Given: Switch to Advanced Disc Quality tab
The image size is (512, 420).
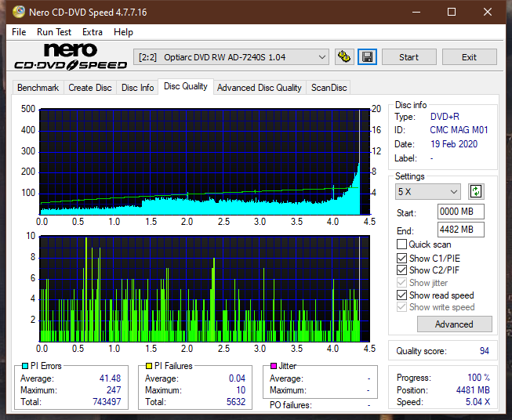Looking at the screenshot, I should (260, 88).
